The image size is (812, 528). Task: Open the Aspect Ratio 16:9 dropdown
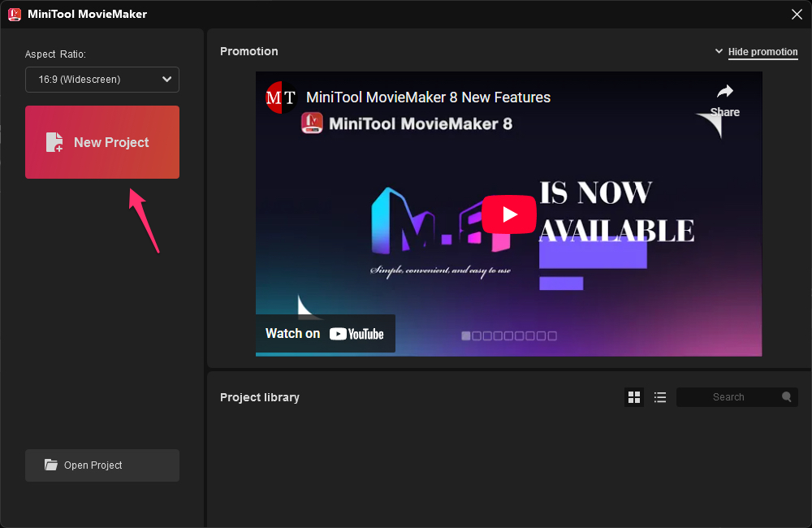point(102,80)
